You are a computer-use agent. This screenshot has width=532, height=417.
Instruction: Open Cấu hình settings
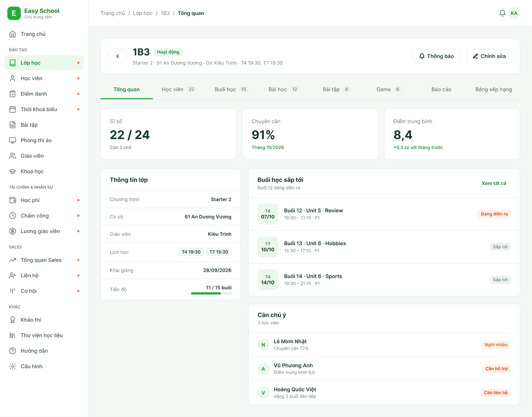(x=44, y=366)
